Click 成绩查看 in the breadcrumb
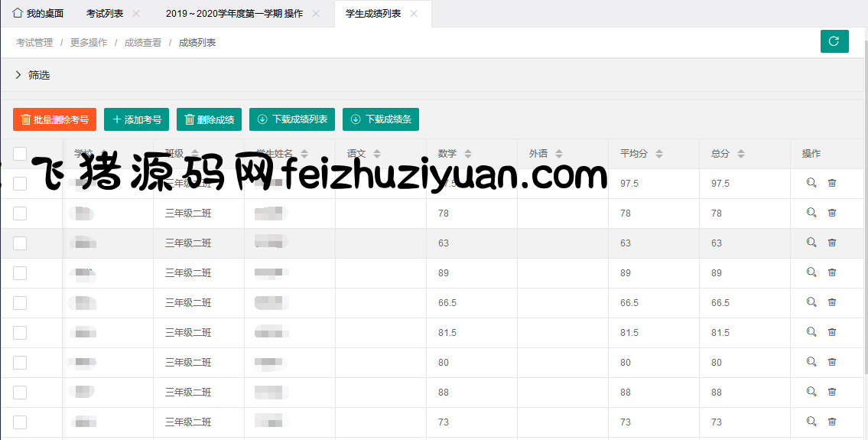Screen dimensions: 868x440 coord(143,43)
